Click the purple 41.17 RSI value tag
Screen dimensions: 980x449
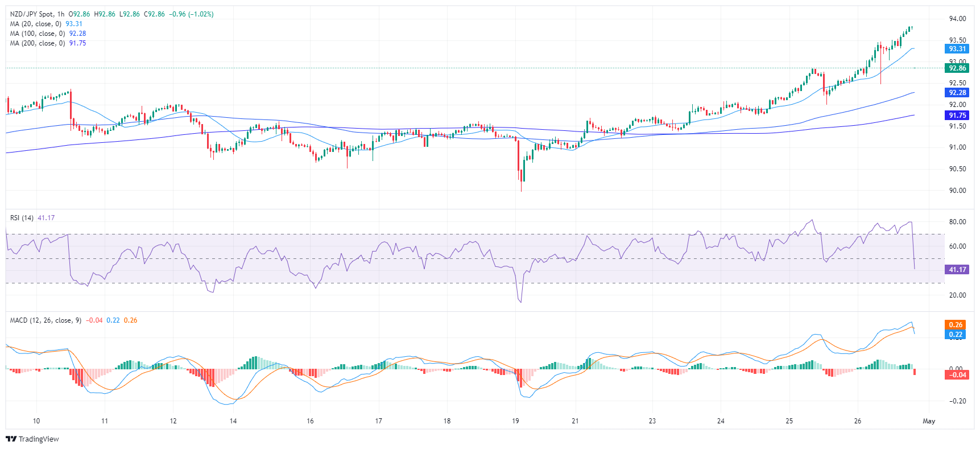tap(957, 270)
